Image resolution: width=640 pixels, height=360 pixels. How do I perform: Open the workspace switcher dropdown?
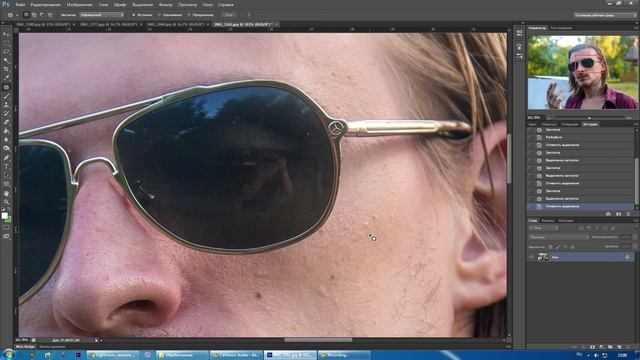(x=605, y=15)
